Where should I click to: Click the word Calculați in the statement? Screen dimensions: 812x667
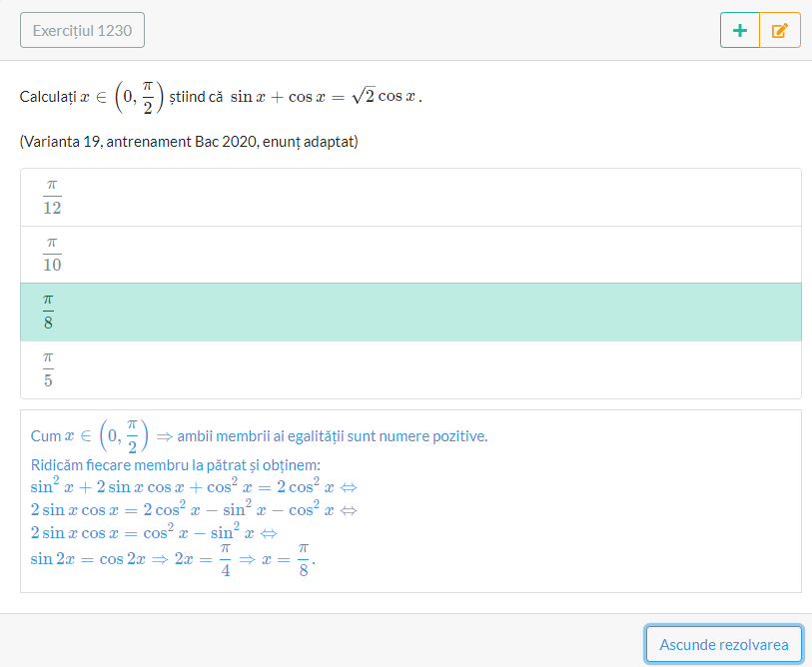pyautogui.click(x=48, y=97)
